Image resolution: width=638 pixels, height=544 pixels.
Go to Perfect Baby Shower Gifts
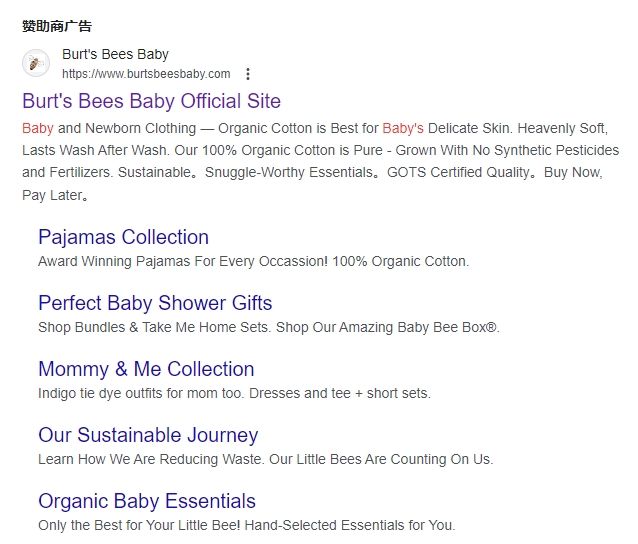pos(155,303)
